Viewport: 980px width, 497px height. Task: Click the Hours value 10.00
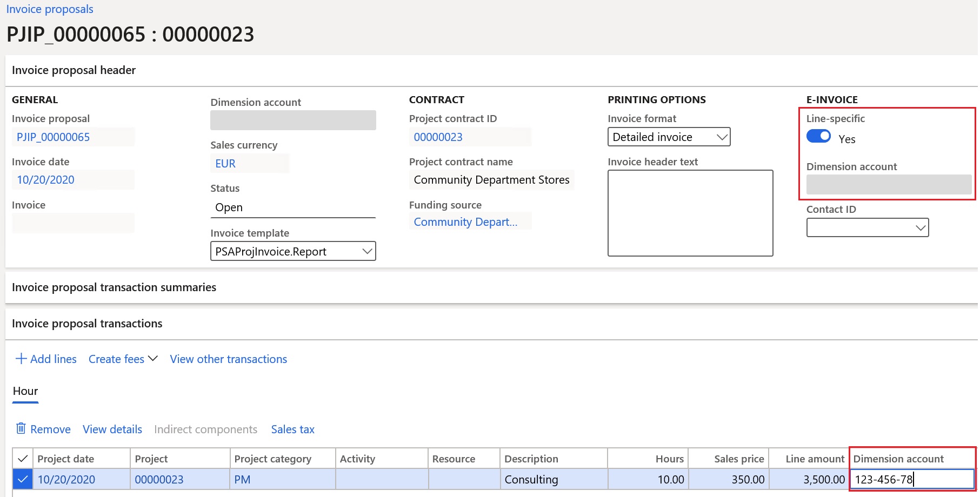click(x=648, y=479)
